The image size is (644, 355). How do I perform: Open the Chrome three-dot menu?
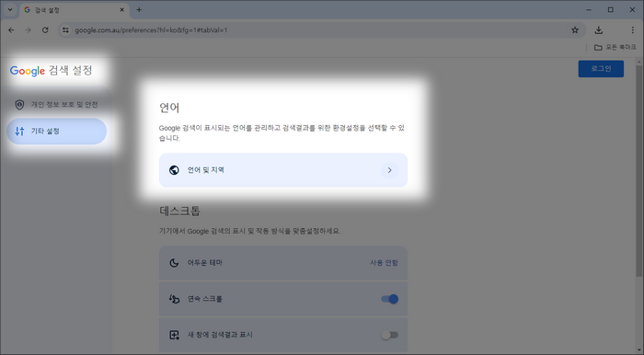[x=633, y=30]
